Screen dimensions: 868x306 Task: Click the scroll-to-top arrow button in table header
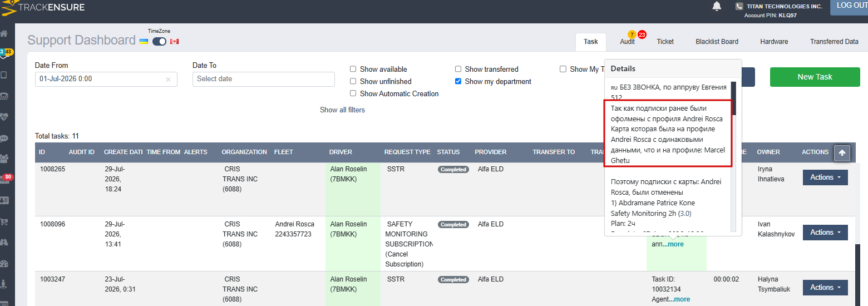(842, 152)
